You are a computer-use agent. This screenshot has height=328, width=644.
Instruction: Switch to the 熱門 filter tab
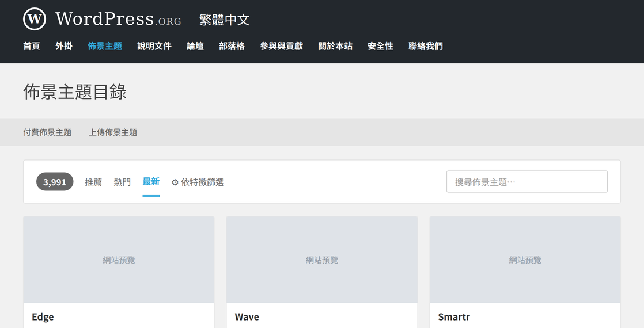(x=122, y=182)
